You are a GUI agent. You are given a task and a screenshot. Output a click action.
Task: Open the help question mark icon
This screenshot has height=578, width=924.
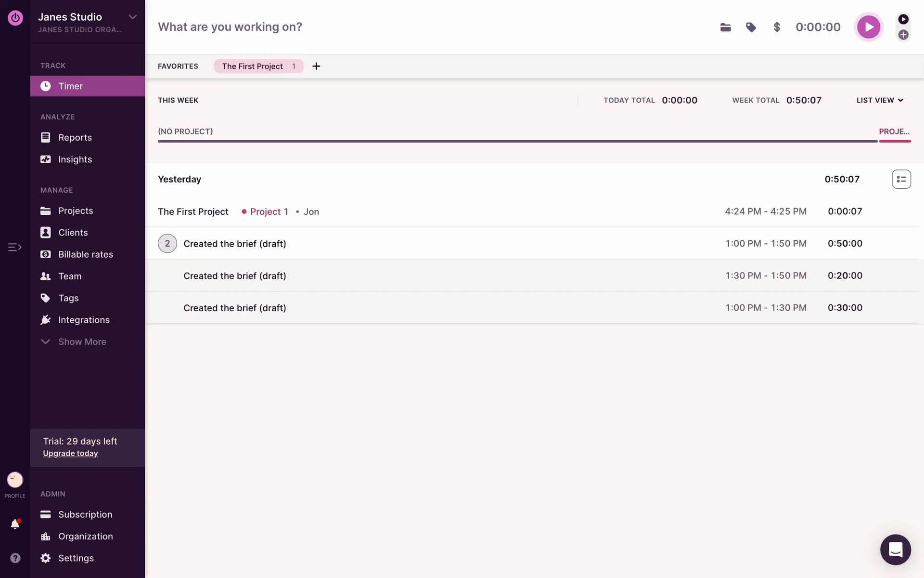(x=15, y=558)
